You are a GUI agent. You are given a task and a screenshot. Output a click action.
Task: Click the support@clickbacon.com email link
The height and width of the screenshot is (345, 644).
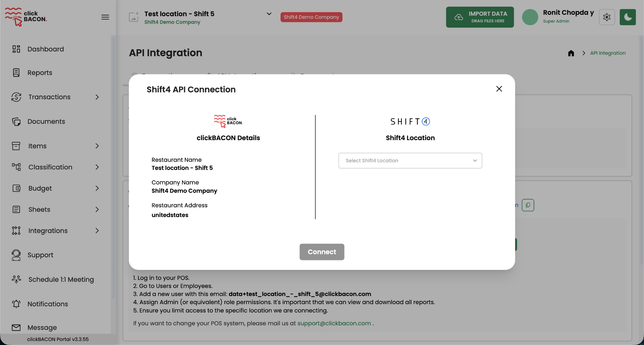[x=334, y=323]
